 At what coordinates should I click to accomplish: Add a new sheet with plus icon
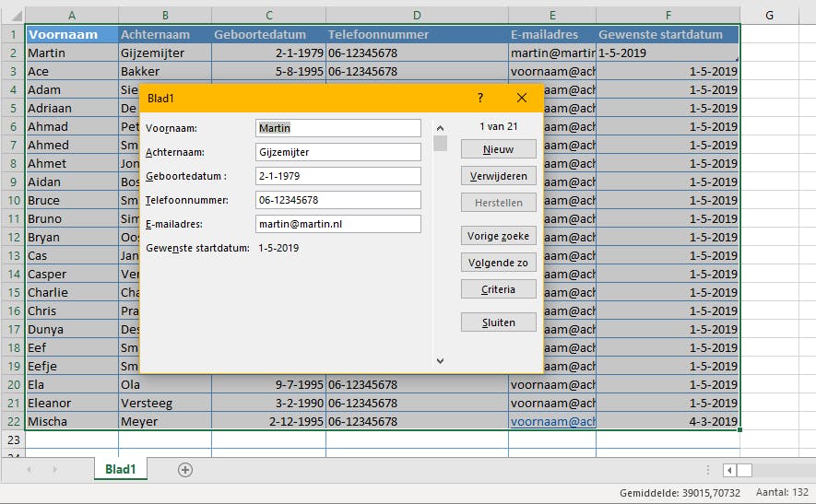[x=185, y=470]
